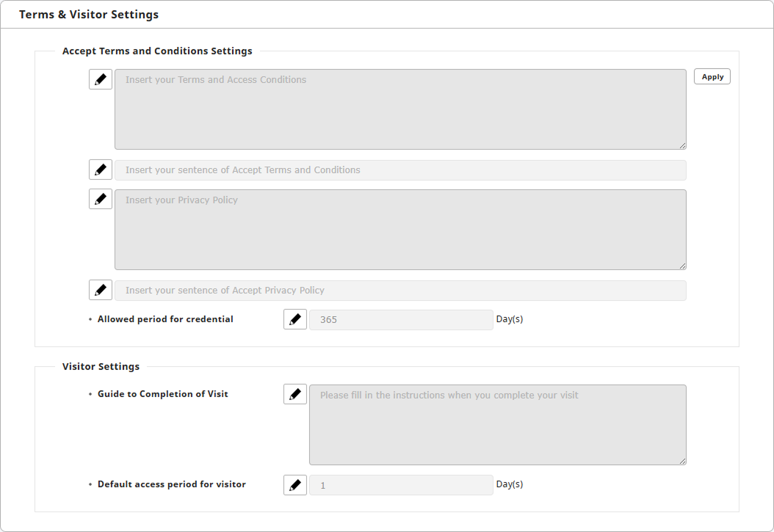
Task: Click the Terms & Visitor Settings heading
Action: point(89,15)
